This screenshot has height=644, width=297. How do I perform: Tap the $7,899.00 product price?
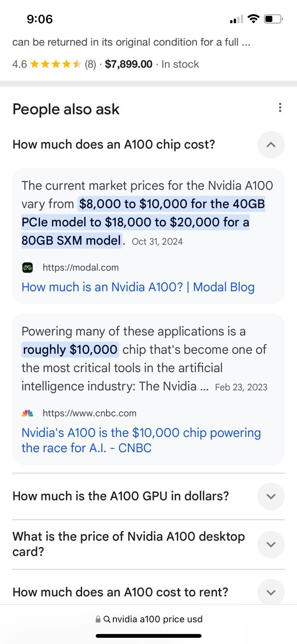(x=129, y=64)
